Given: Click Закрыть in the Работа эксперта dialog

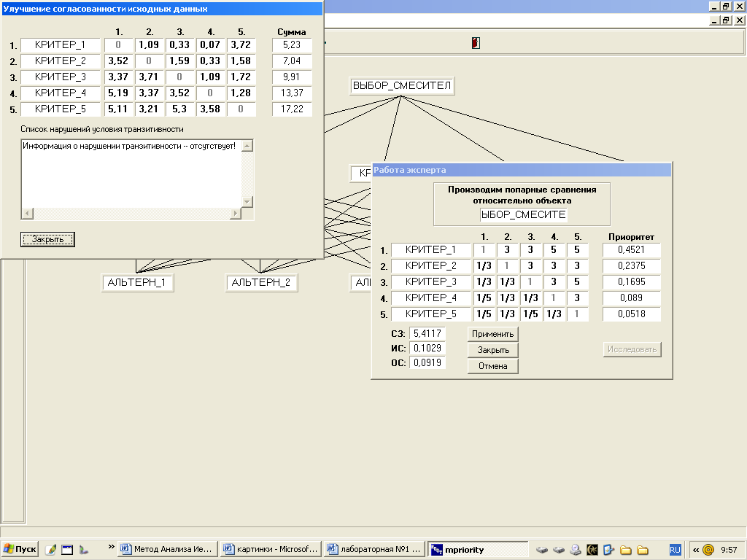Looking at the screenshot, I should click(493, 350).
